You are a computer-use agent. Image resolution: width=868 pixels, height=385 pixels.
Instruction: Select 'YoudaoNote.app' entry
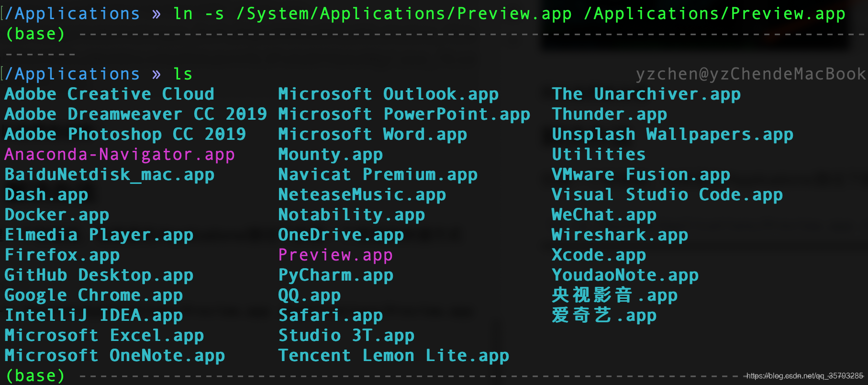(x=625, y=275)
